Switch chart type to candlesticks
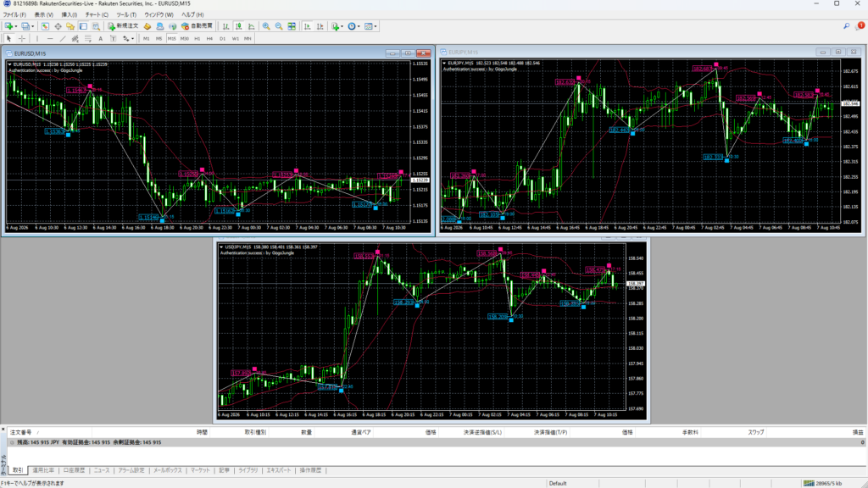Image resolution: width=868 pixels, height=488 pixels. 238,26
